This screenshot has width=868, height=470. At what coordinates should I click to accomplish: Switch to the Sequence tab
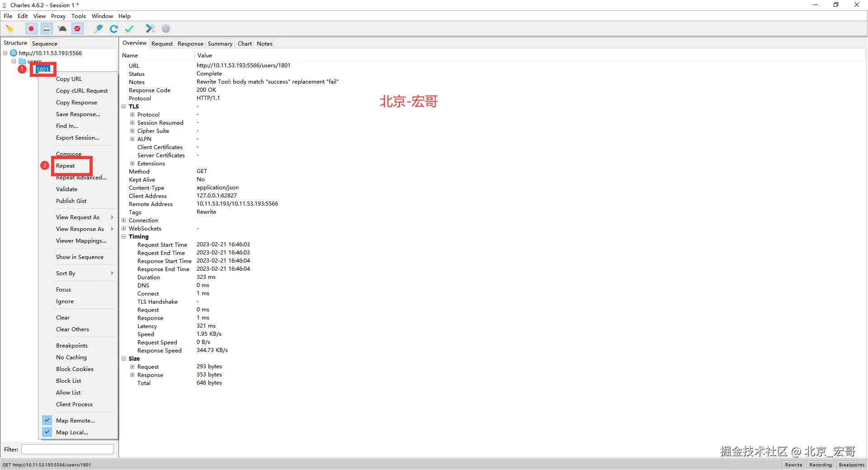(x=45, y=44)
